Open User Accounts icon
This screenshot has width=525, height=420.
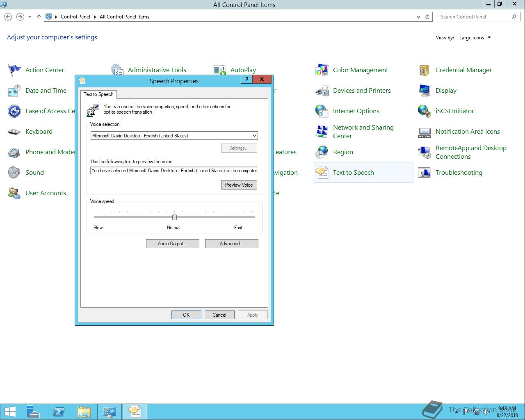pyautogui.click(x=14, y=193)
